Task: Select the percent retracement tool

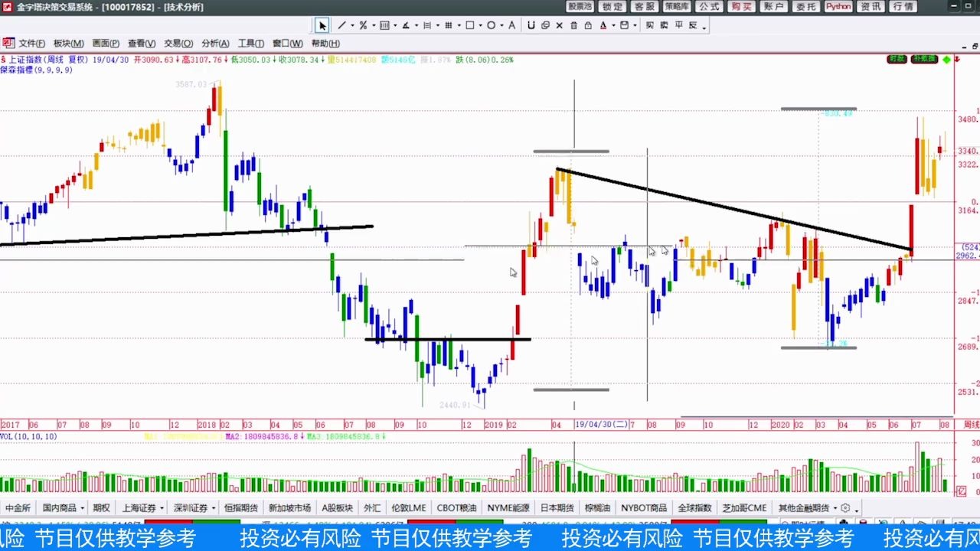Action: click(363, 25)
